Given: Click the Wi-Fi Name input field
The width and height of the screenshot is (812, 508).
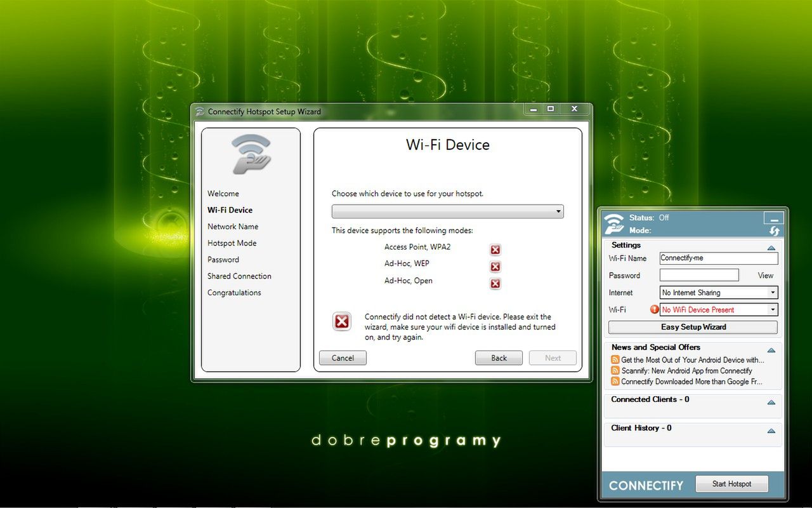Looking at the screenshot, I should (x=719, y=258).
